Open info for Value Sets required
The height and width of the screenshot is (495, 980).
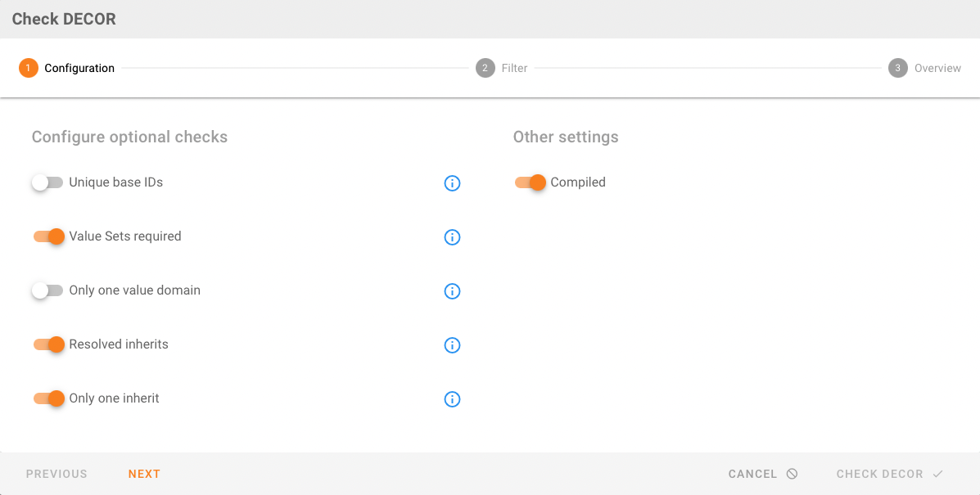[452, 237]
